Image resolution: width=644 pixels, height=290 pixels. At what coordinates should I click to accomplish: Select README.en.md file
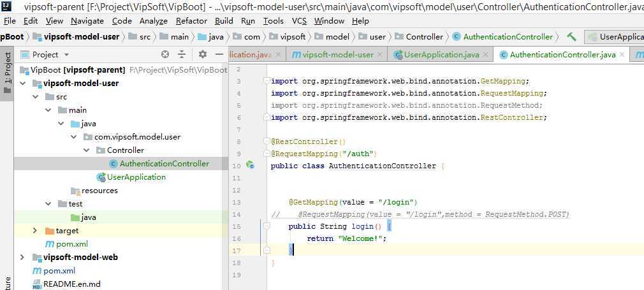click(x=66, y=284)
